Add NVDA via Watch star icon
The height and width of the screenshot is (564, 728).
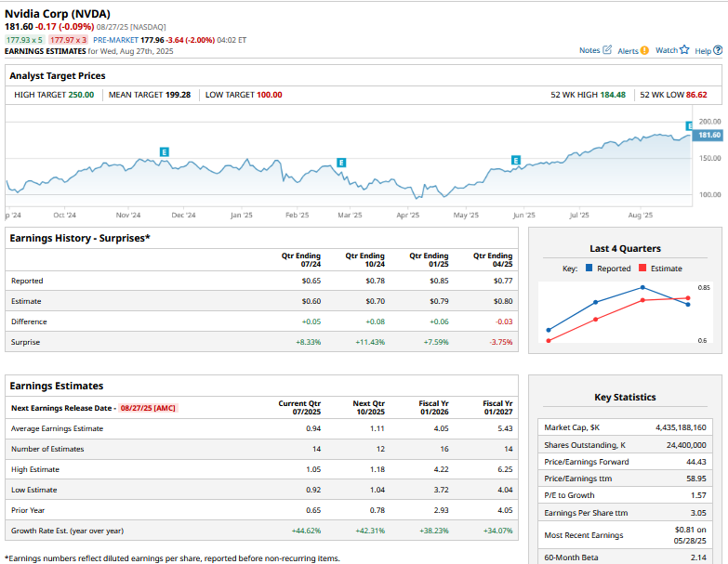[684, 50]
